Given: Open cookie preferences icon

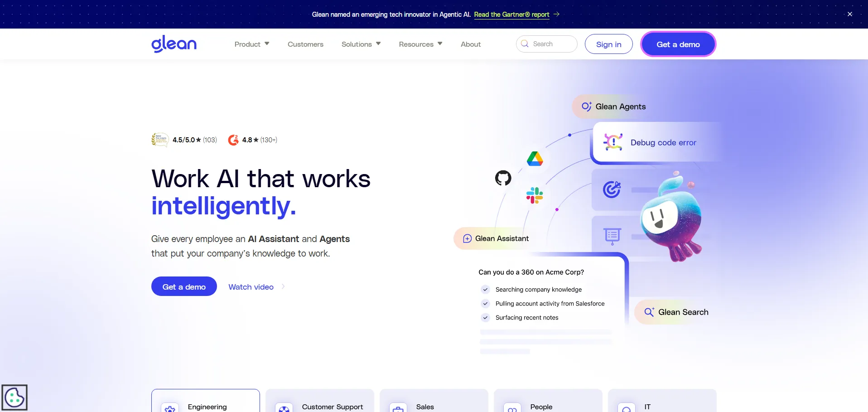Looking at the screenshot, I should (x=14, y=397).
